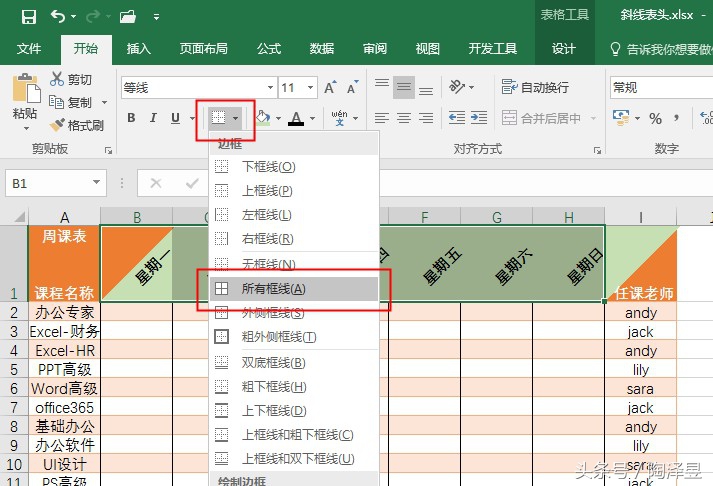Viewport: 713px width, 486px height.
Task: Click the Undo arrow icon
Action: (58, 17)
